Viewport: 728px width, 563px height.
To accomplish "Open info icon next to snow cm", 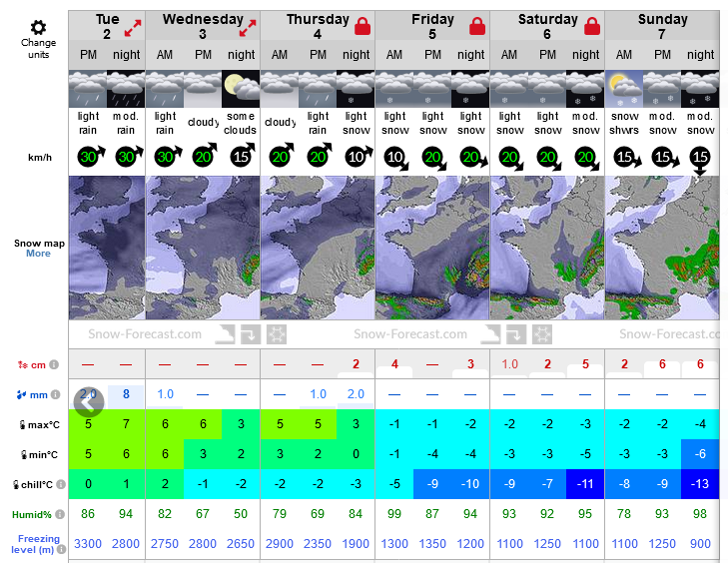I will pyautogui.click(x=54, y=364).
